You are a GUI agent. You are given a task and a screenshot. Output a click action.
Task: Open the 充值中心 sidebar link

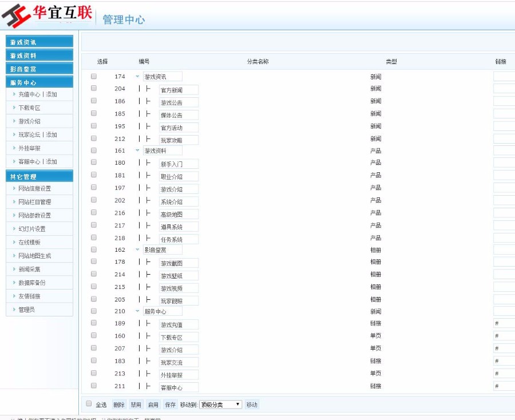[29, 94]
